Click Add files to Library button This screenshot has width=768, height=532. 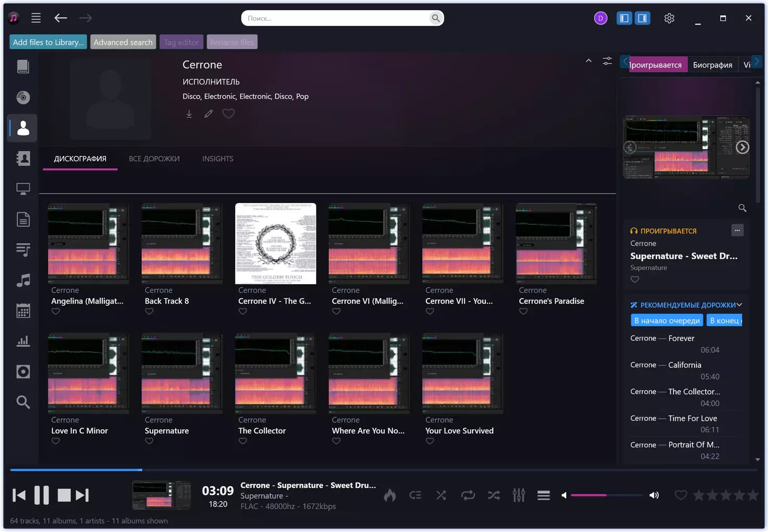coord(48,42)
